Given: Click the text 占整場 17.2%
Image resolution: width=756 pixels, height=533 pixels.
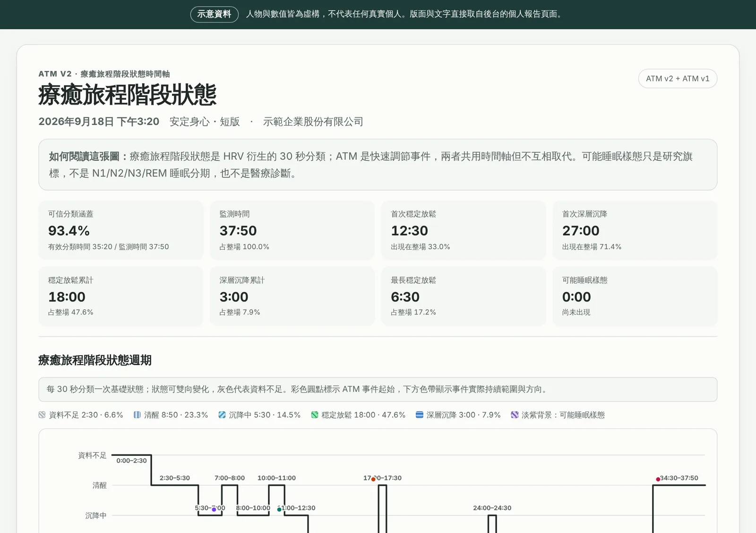Looking at the screenshot, I should [x=413, y=312].
